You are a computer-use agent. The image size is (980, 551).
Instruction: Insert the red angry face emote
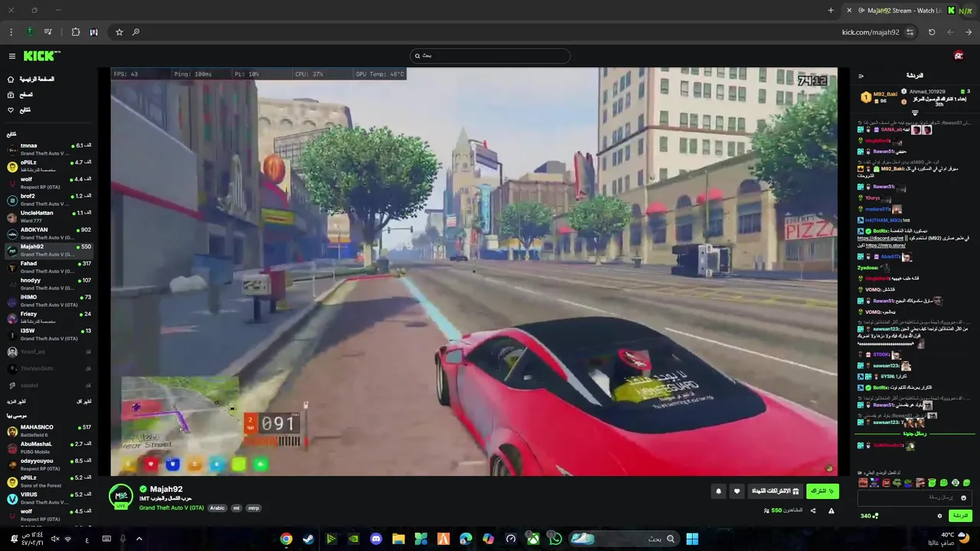pos(887,483)
